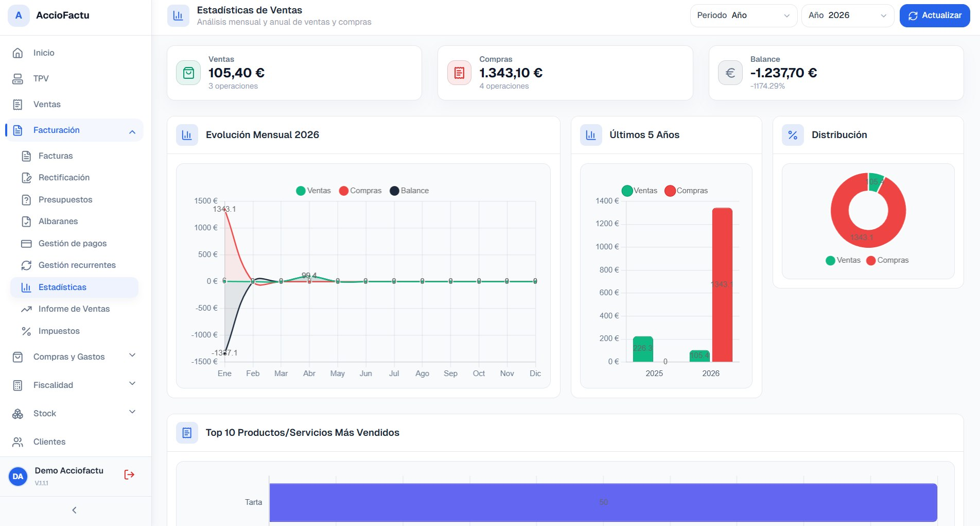Viewport: 980px width, 526px height.
Task: Click the Actualizar button
Action: [935, 15]
